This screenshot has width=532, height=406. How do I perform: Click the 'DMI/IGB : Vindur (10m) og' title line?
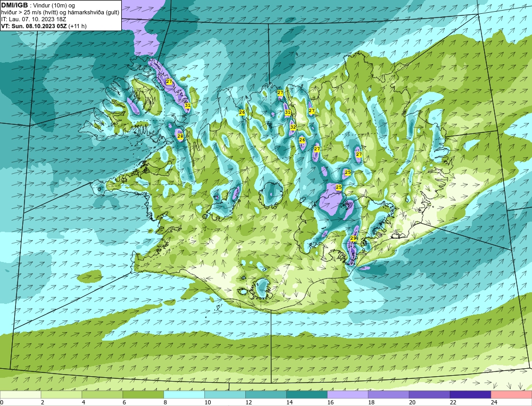(x=38, y=5)
